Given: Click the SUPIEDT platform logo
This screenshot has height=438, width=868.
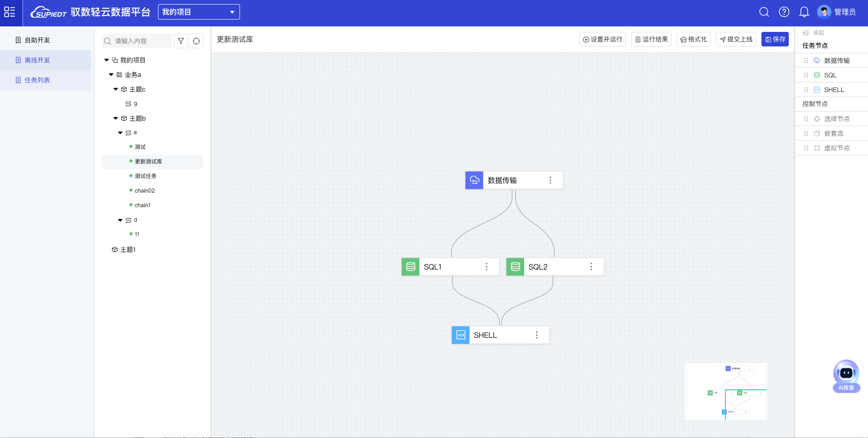Looking at the screenshot, I should click(x=49, y=12).
